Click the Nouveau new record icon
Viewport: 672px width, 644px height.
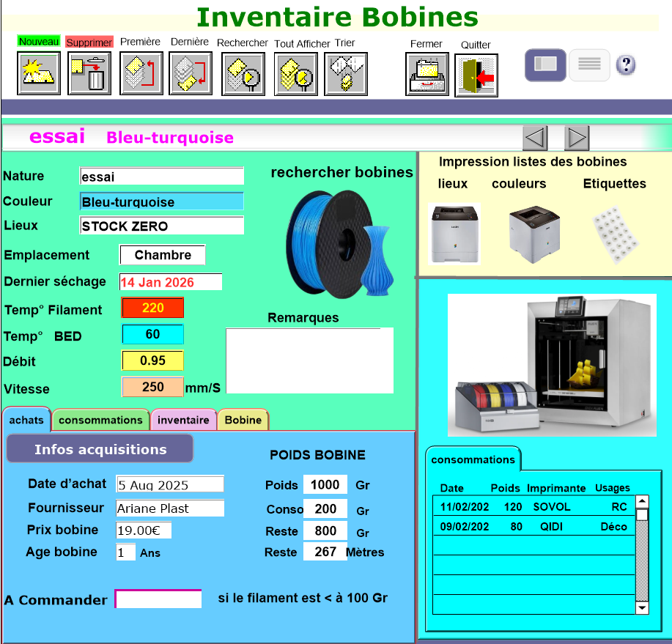point(39,73)
